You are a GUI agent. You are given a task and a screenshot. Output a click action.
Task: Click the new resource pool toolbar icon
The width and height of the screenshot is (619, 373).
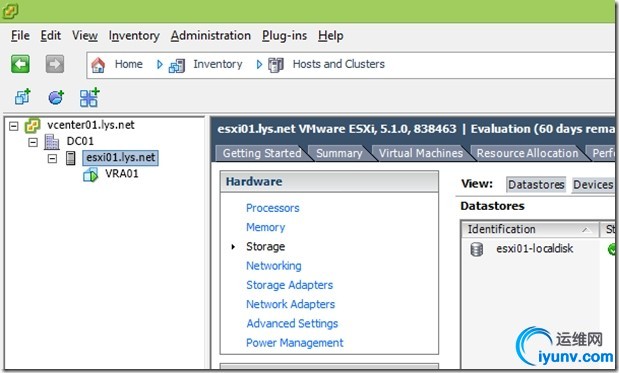56,97
